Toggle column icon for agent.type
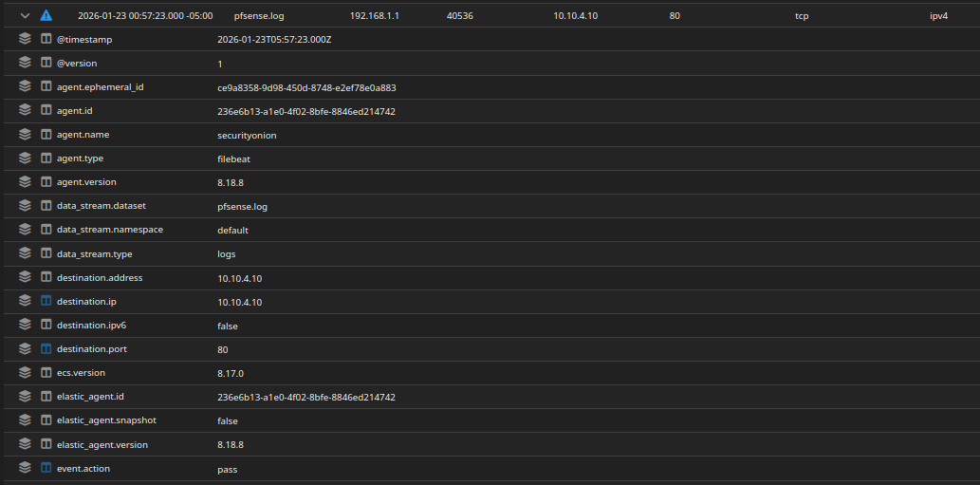 [x=46, y=159]
